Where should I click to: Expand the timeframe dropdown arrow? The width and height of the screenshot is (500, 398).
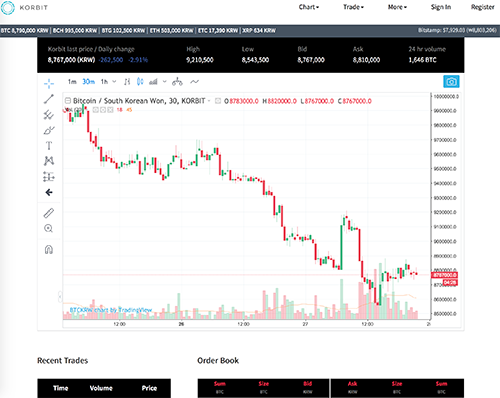114,82
